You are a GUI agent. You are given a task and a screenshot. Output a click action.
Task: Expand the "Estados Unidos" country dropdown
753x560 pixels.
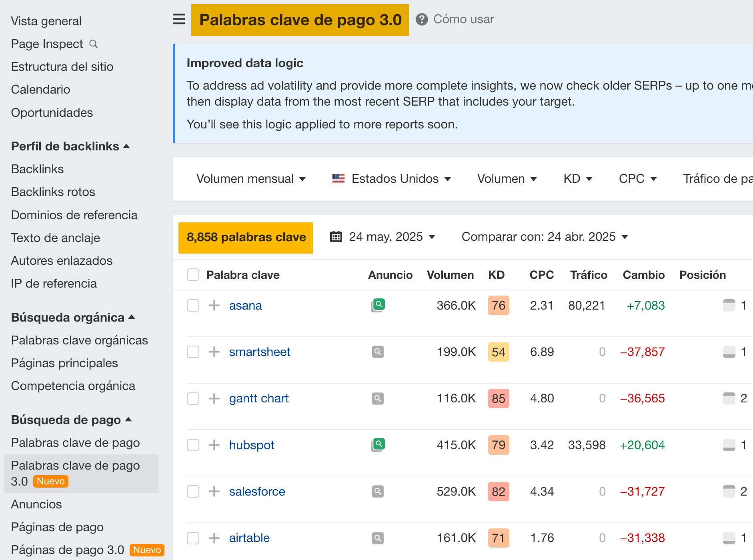pos(400,178)
